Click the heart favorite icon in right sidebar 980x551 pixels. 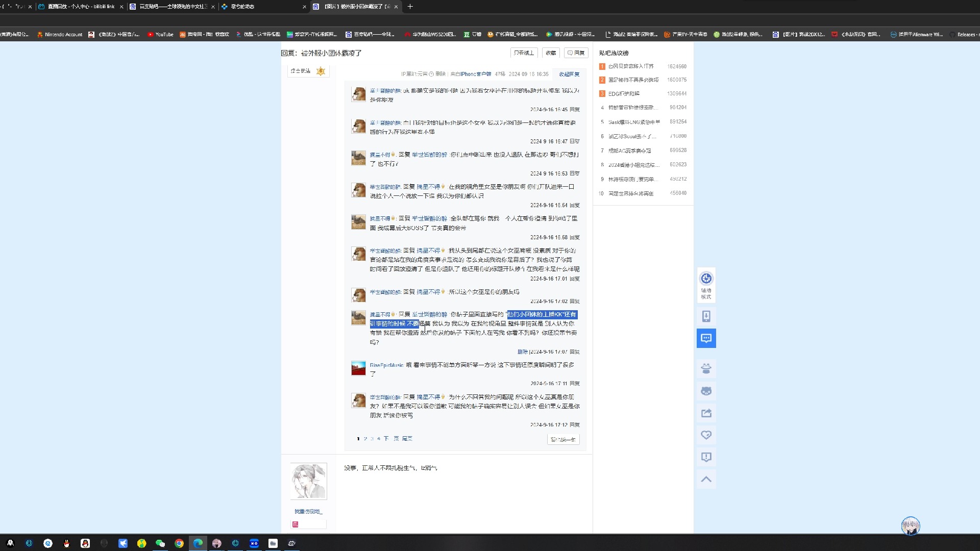706,435
